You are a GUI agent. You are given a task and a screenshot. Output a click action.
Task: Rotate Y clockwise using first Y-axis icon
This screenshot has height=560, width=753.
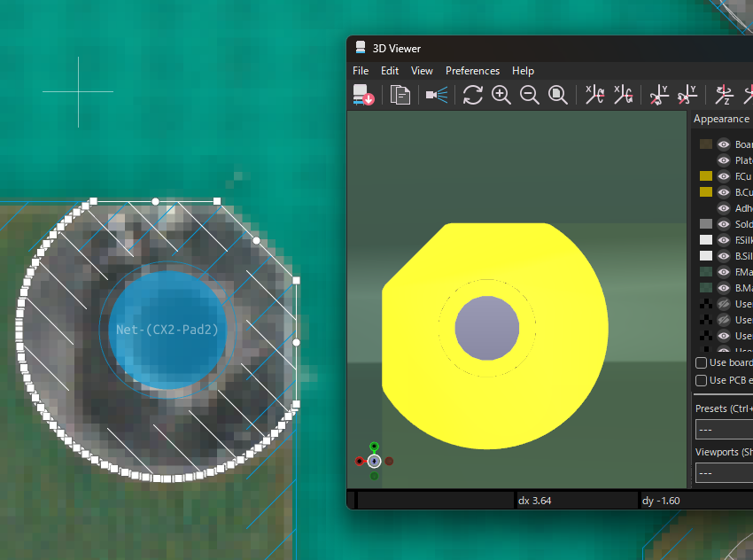click(x=659, y=94)
